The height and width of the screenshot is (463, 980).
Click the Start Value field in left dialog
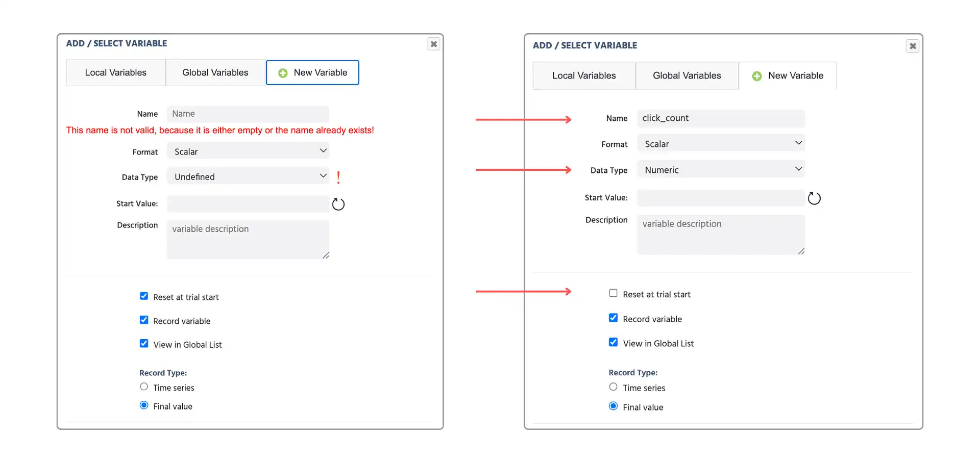pos(248,204)
